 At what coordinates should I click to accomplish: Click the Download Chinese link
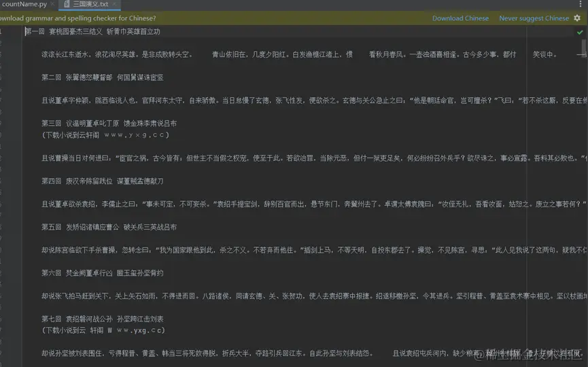tap(460, 18)
